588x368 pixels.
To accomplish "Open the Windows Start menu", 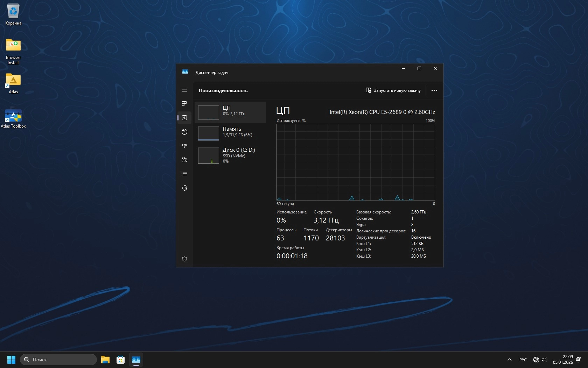I will [x=11, y=360].
